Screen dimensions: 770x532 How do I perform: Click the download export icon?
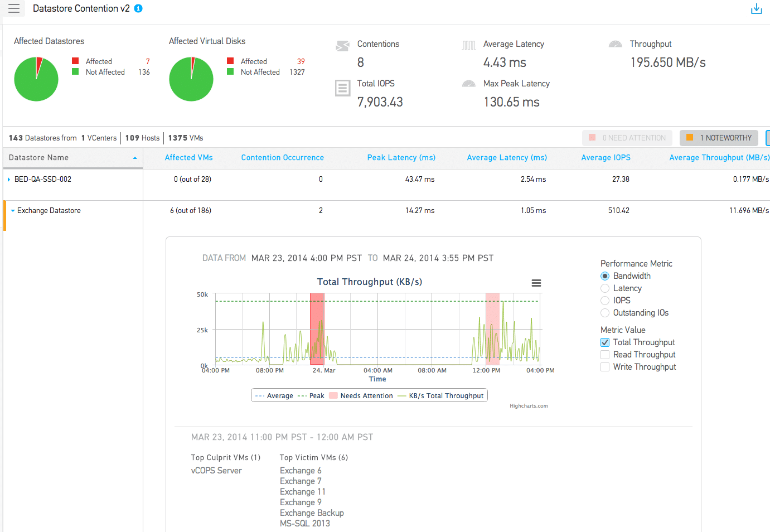(756, 9)
